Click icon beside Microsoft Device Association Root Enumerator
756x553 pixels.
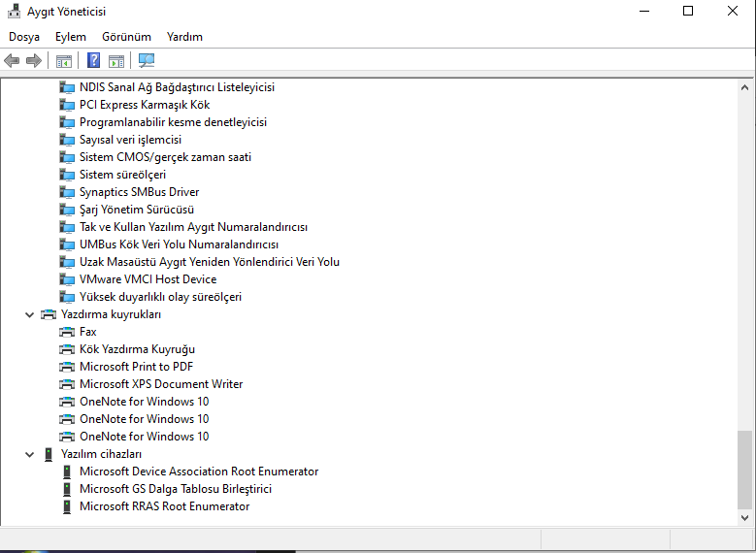click(67, 472)
